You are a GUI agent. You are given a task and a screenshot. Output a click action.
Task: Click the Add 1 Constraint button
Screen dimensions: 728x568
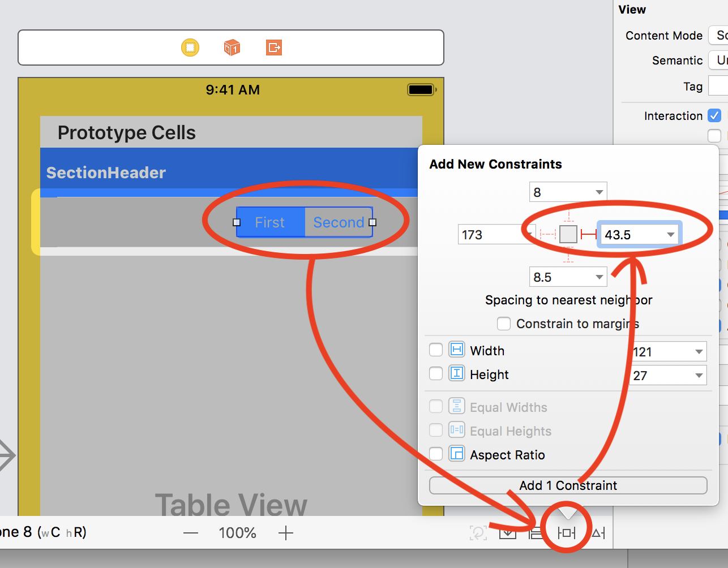567,485
